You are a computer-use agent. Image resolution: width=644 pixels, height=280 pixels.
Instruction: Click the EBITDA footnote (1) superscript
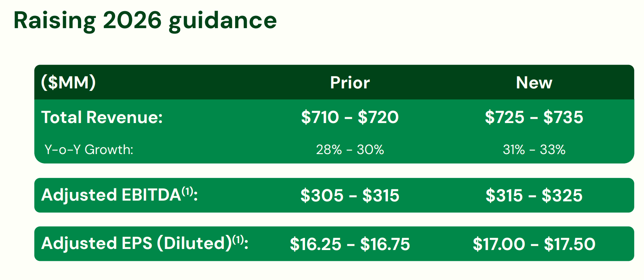[188, 191]
